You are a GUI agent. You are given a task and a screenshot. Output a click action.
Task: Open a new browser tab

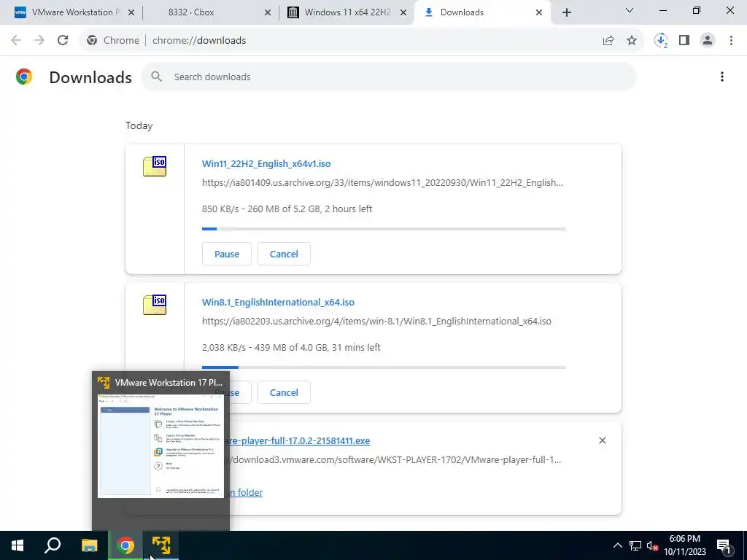566,12
